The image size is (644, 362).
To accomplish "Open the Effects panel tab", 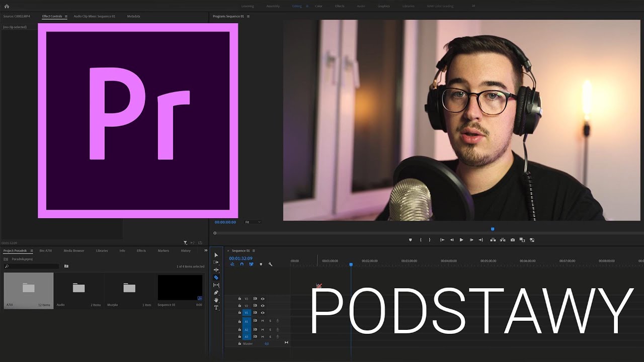I will pos(141,250).
